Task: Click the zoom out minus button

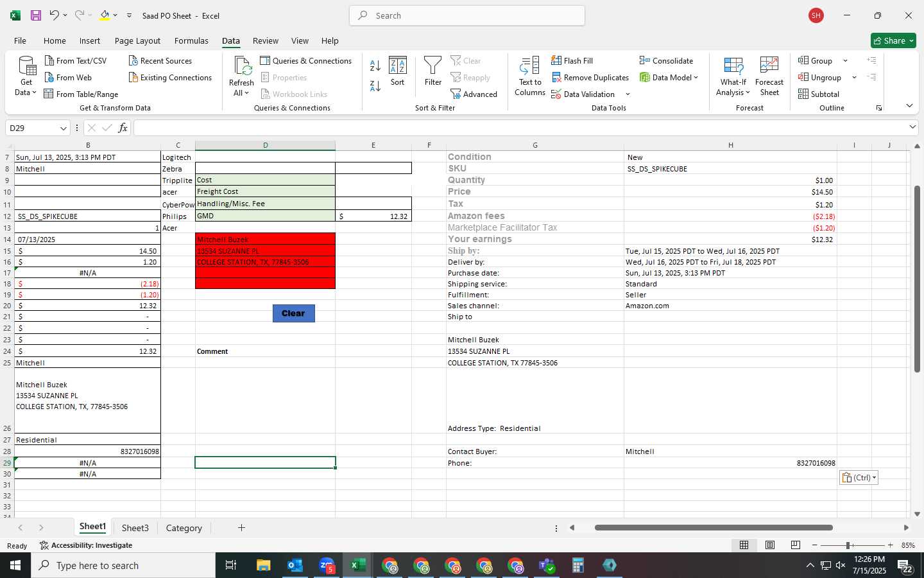Action: [x=815, y=545]
